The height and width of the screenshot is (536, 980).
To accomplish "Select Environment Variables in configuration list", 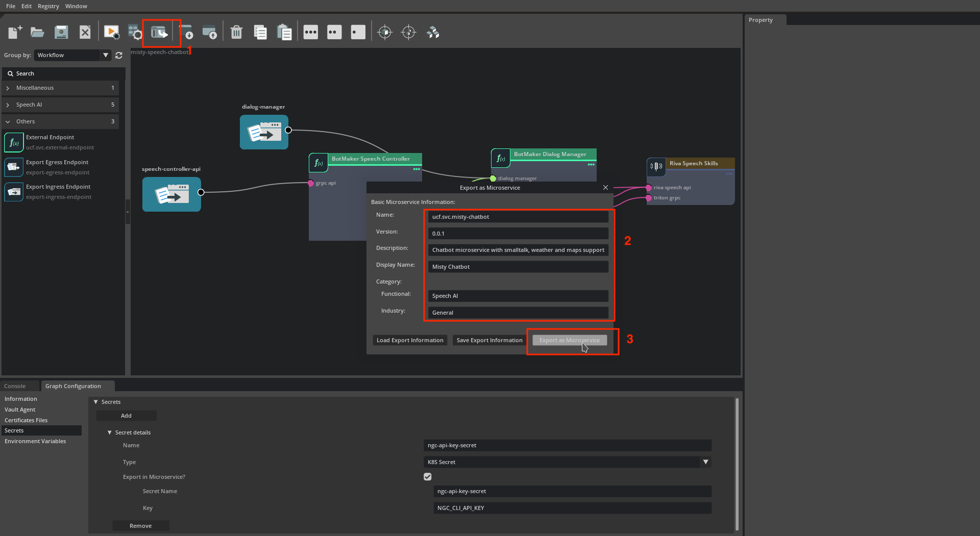I will [35, 441].
